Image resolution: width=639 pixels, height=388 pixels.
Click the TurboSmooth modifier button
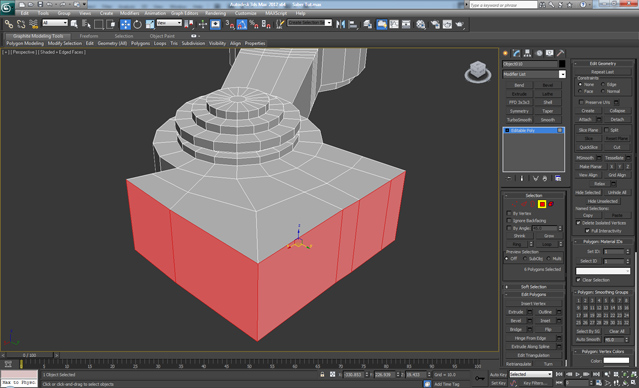[x=519, y=120]
